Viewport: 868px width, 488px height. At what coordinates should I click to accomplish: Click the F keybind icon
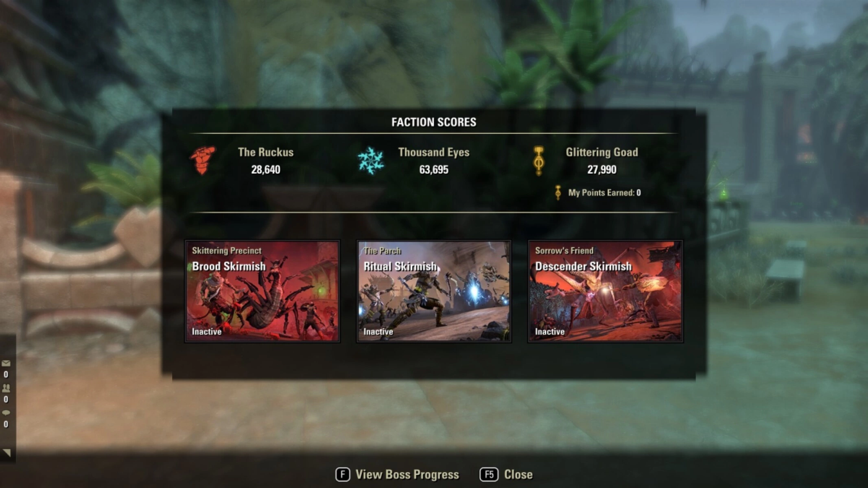click(x=343, y=474)
